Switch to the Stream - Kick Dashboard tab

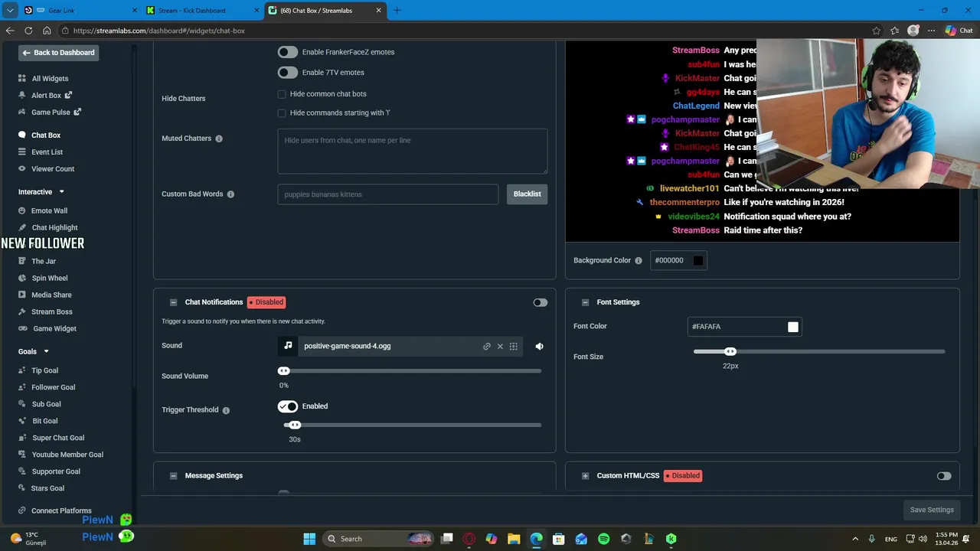[x=203, y=11]
